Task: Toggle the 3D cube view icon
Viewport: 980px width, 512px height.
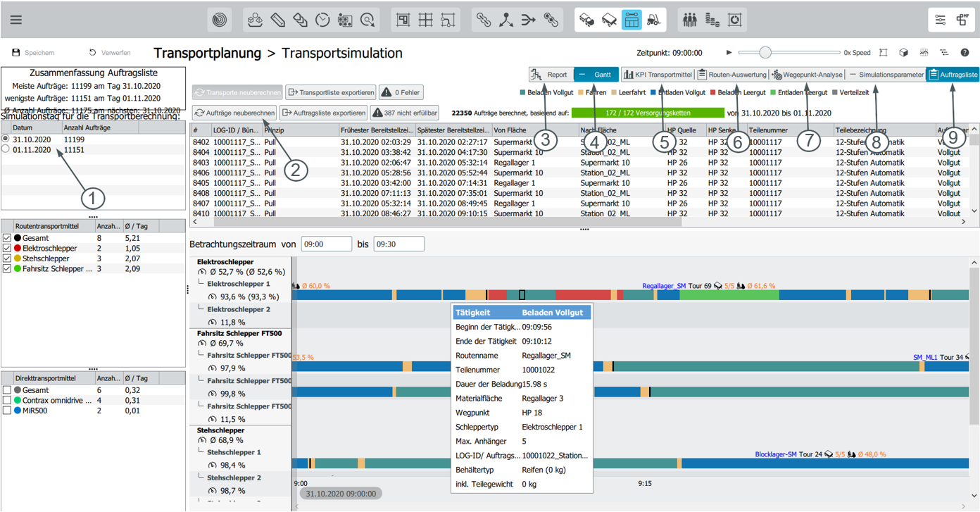Action: pyautogui.click(x=904, y=53)
